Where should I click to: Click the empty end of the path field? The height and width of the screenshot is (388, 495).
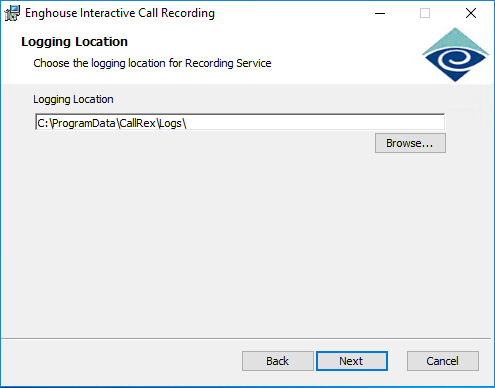click(x=315, y=123)
